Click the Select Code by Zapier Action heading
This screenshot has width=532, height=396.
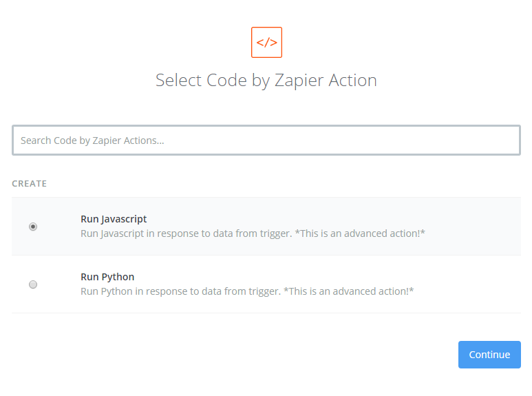click(x=266, y=81)
